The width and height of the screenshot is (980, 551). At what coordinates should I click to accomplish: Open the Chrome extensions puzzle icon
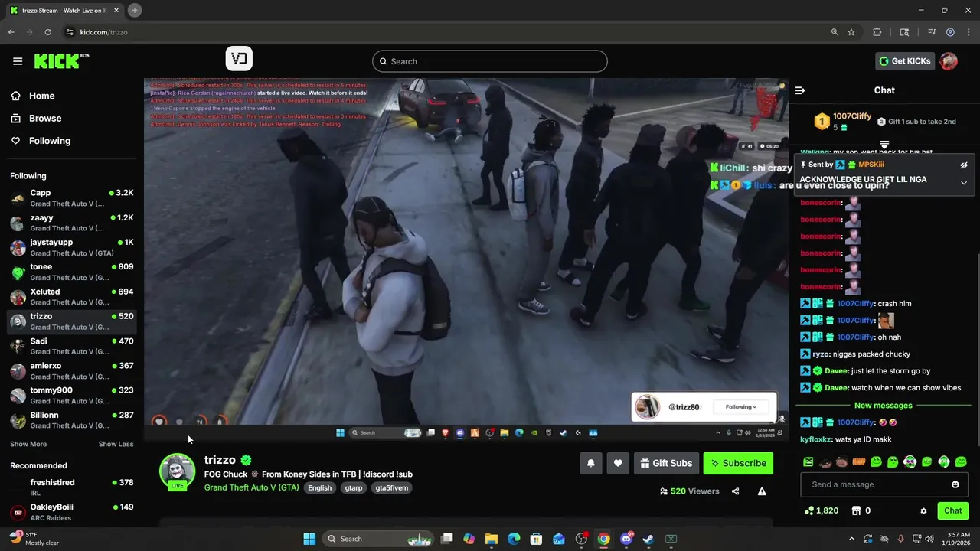pos(877,32)
